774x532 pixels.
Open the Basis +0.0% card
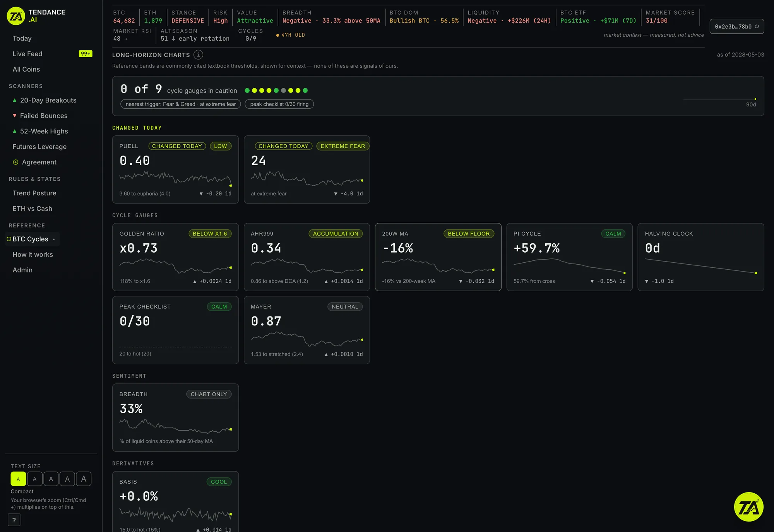[x=175, y=502]
